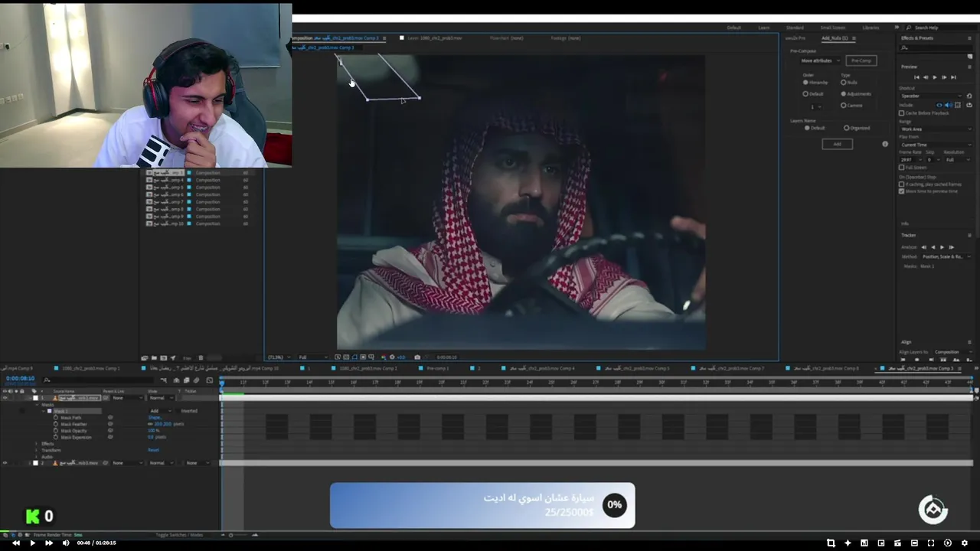Screen dimensions: 980x551
Task: Toggle If caching, play cached frames checkbox
Action: point(901,184)
